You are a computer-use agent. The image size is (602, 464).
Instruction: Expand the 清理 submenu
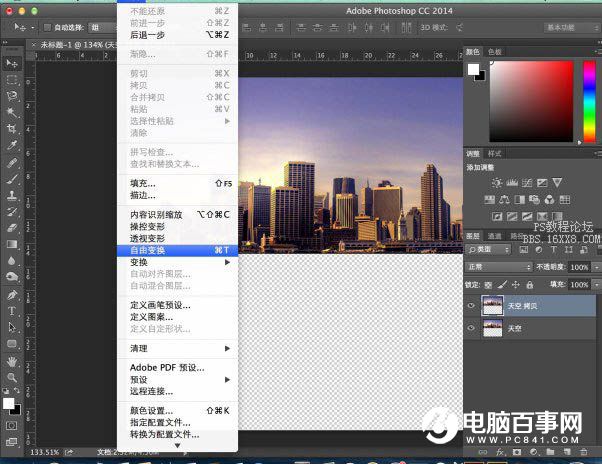coord(177,348)
